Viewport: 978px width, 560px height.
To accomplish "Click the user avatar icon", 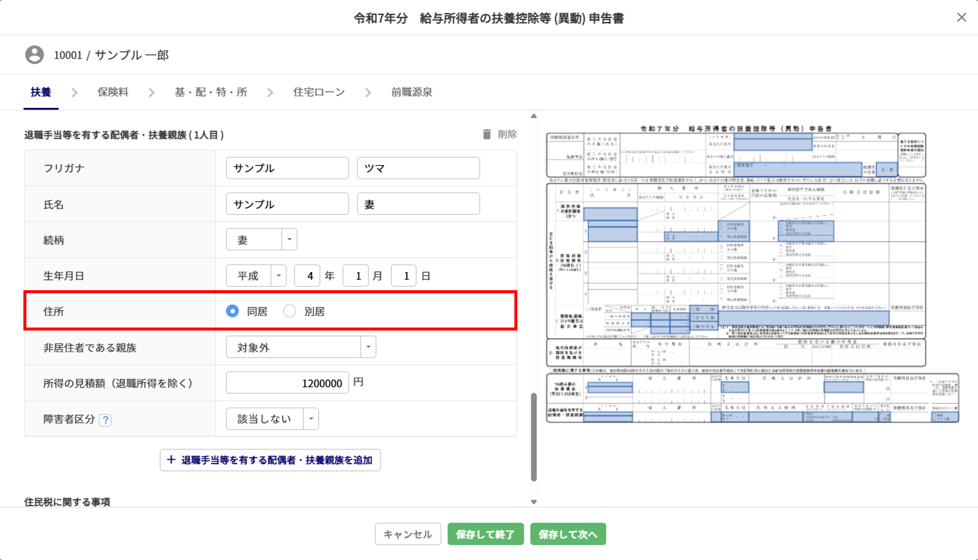I will click(x=34, y=55).
